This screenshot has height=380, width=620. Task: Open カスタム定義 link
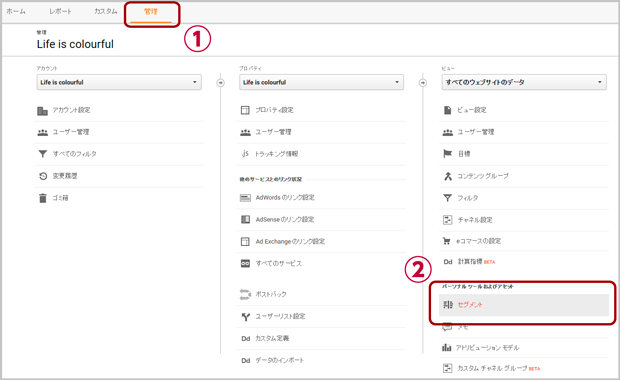click(272, 338)
